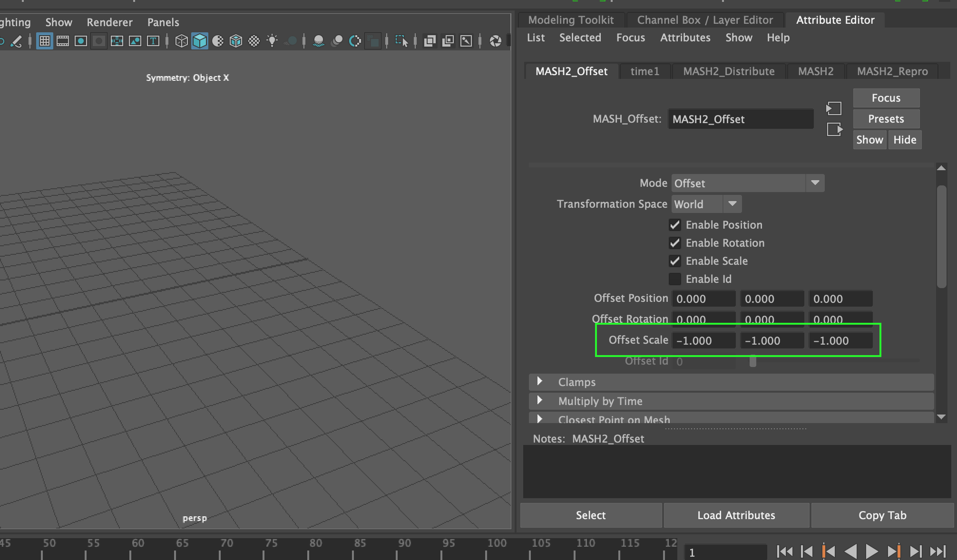Click the Offset Id slider handle
Viewport: 957px width, 560px height.
pyautogui.click(x=752, y=361)
